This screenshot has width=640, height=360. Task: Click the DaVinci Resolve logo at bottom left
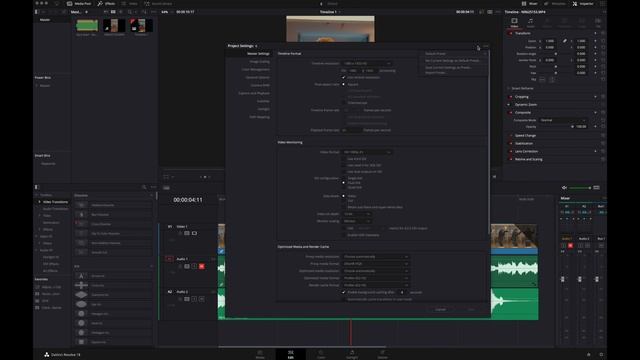47,355
